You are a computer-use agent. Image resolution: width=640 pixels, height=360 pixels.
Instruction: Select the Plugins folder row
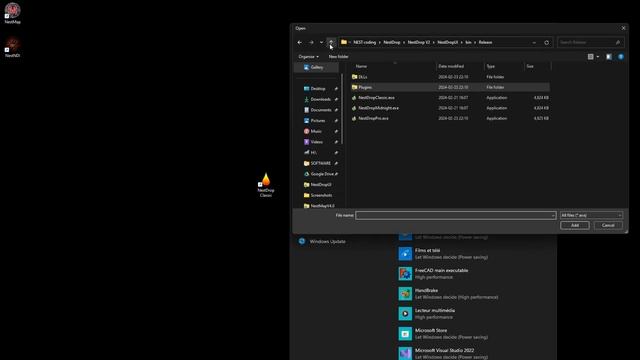click(x=450, y=87)
